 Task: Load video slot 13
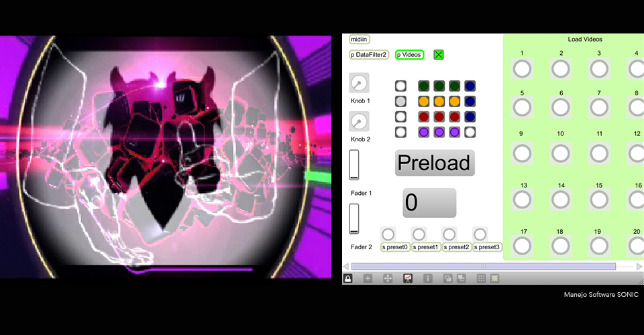(x=522, y=200)
